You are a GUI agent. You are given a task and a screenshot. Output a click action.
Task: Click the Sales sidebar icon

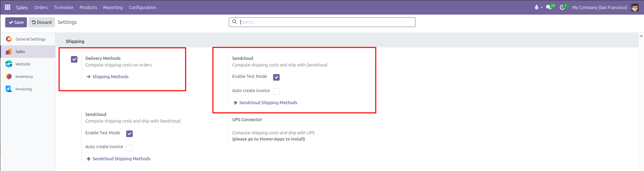(9, 52)
